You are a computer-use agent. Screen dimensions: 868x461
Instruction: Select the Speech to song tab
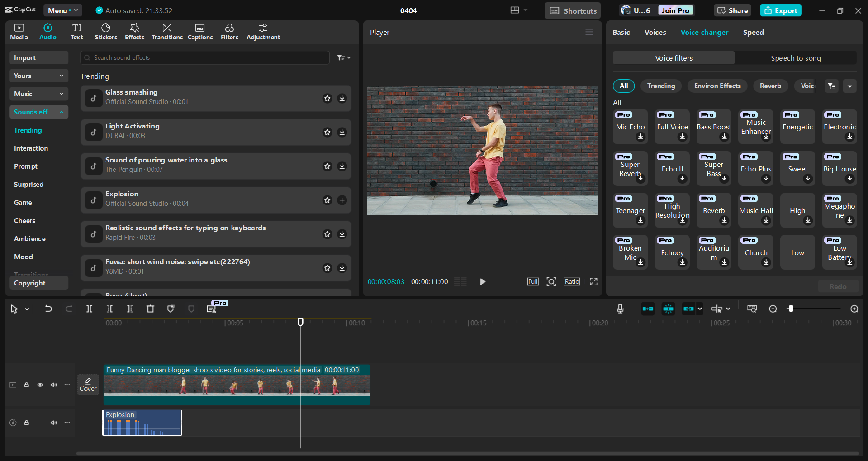pyautogui.click(x=795, y=58)
